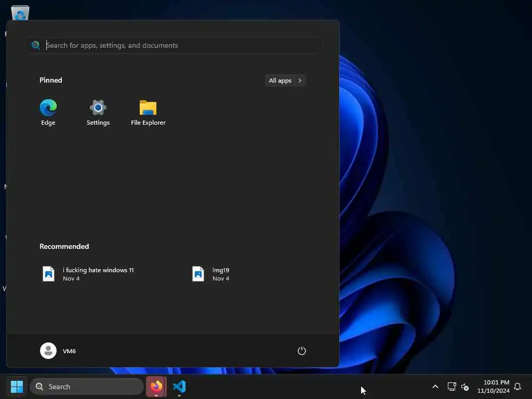Click the Windows Start button on taskbar

[17, 387]
